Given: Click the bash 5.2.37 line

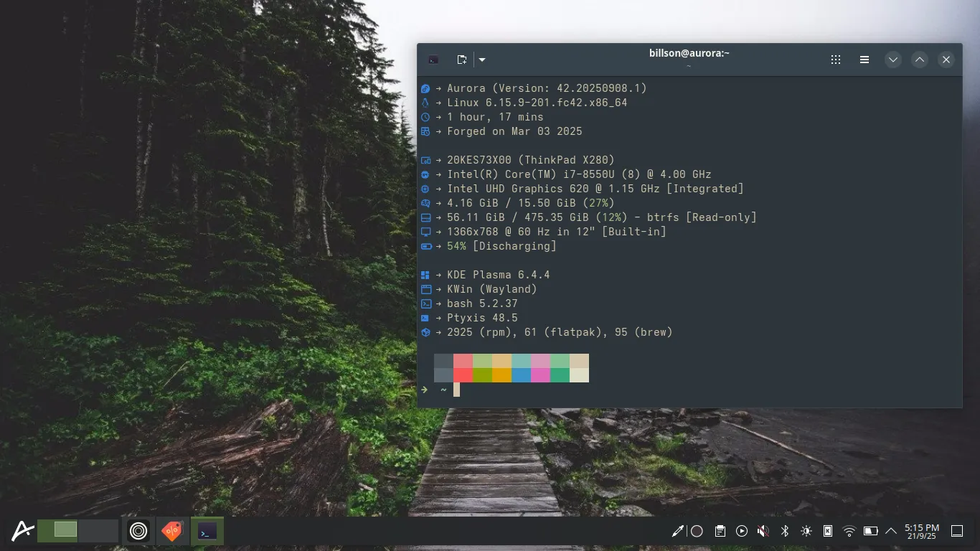Looking at the screenshot, I should (482, 303).
